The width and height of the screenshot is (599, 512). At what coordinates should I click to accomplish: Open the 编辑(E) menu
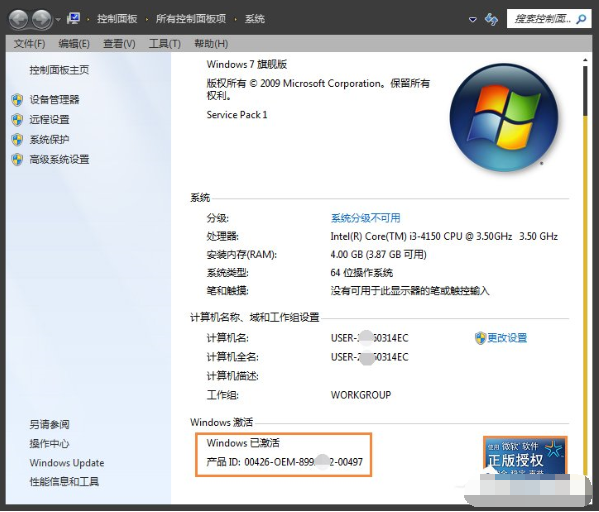(x=74, y=44)
